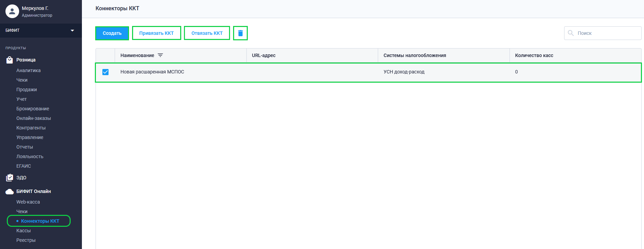
Task: Click the user avatar icon
Action: (x=12, y=11)
